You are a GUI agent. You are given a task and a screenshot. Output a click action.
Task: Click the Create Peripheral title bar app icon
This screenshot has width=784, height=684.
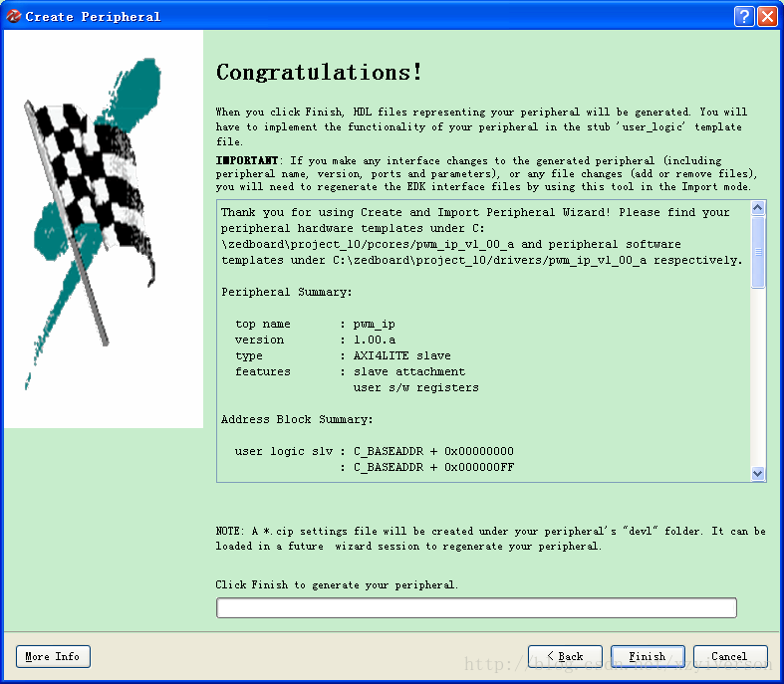pyautogui.click(x=14, y=16)
